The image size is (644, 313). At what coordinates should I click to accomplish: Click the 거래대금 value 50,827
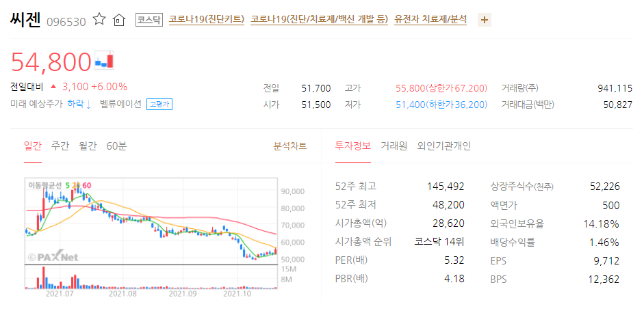[618, 105]
